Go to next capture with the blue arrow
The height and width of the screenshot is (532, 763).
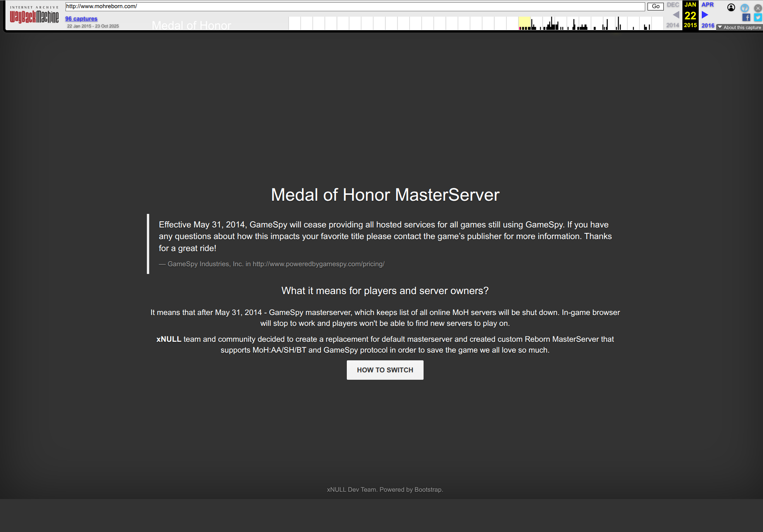click(x=705, y=15)
